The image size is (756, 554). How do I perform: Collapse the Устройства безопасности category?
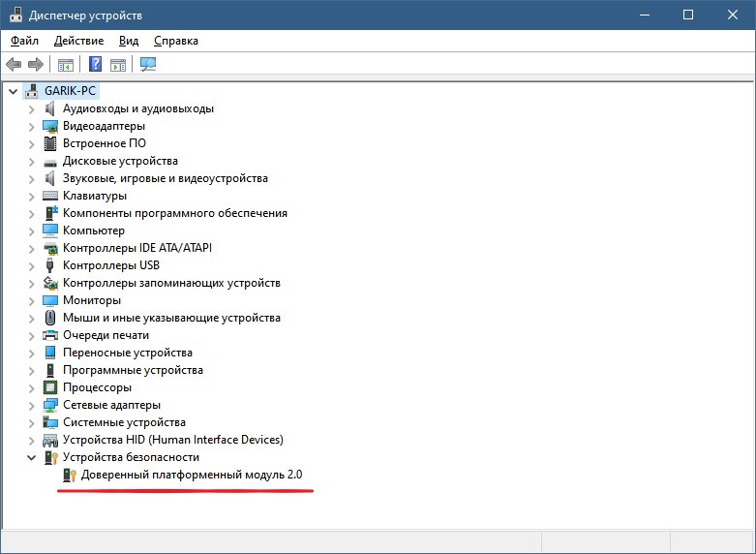(31, 457)
